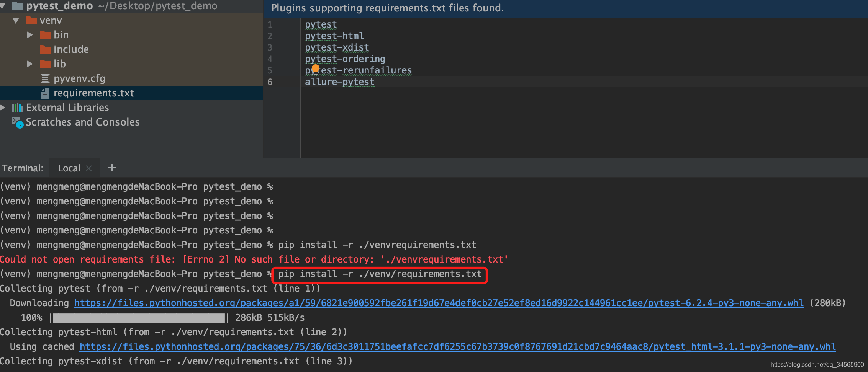Expand the lib folder
Image resolution: width=868 pixels, height=372 pixels.
[29, 64]
